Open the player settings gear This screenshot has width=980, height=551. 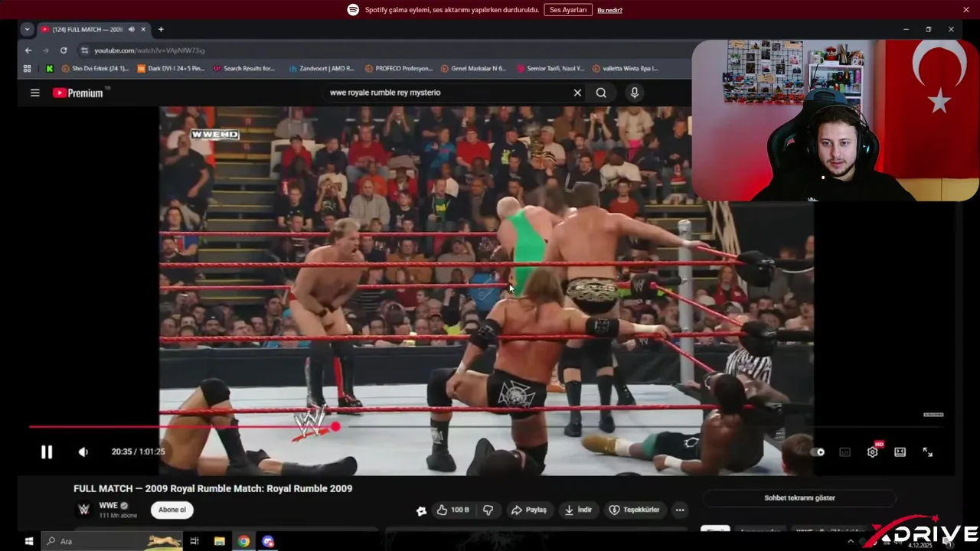coord(872,452)
